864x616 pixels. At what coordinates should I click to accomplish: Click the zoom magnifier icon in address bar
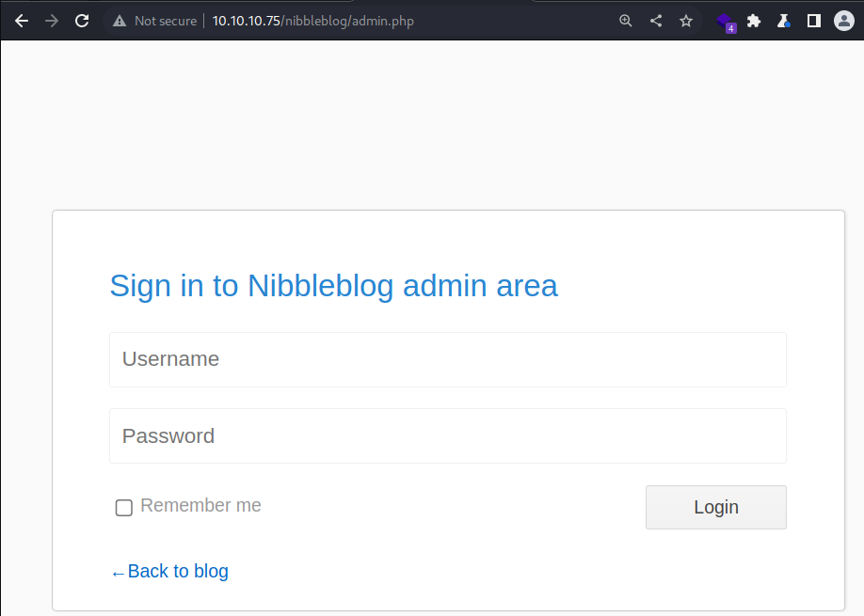pos(625,21)
